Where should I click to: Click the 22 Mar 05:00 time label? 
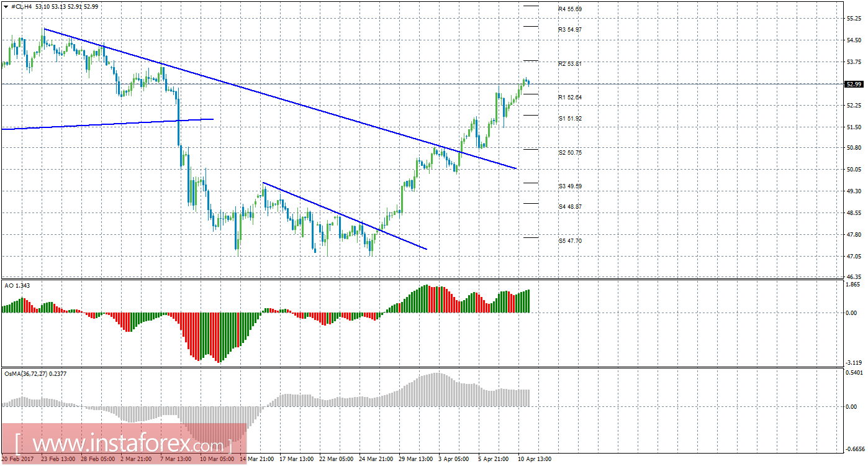coord(337,460)
